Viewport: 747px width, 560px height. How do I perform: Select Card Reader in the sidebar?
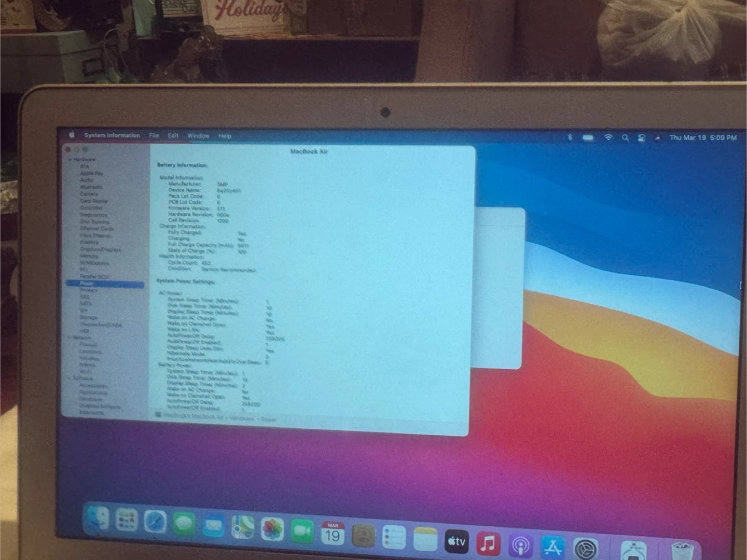coord(94,201)
